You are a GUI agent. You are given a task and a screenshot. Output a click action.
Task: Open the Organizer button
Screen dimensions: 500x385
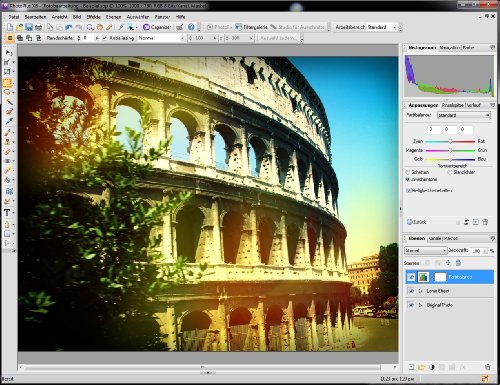tap(157, 27)
